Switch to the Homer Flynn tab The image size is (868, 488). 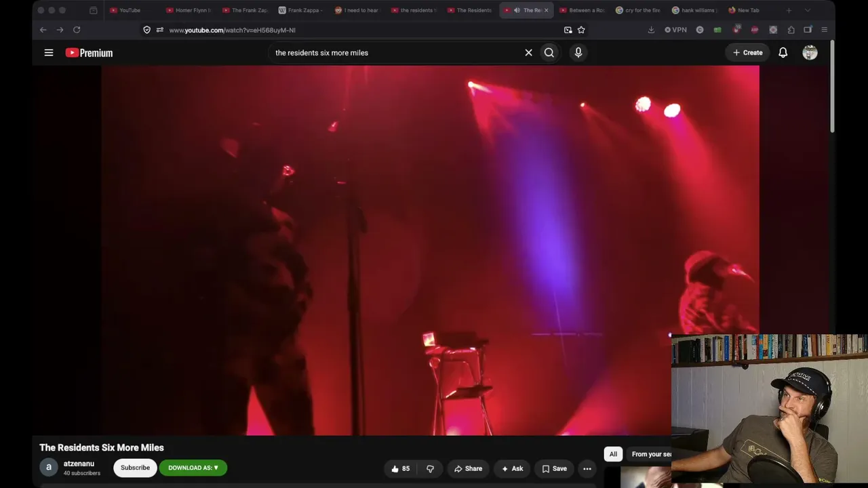pos(189,10)
